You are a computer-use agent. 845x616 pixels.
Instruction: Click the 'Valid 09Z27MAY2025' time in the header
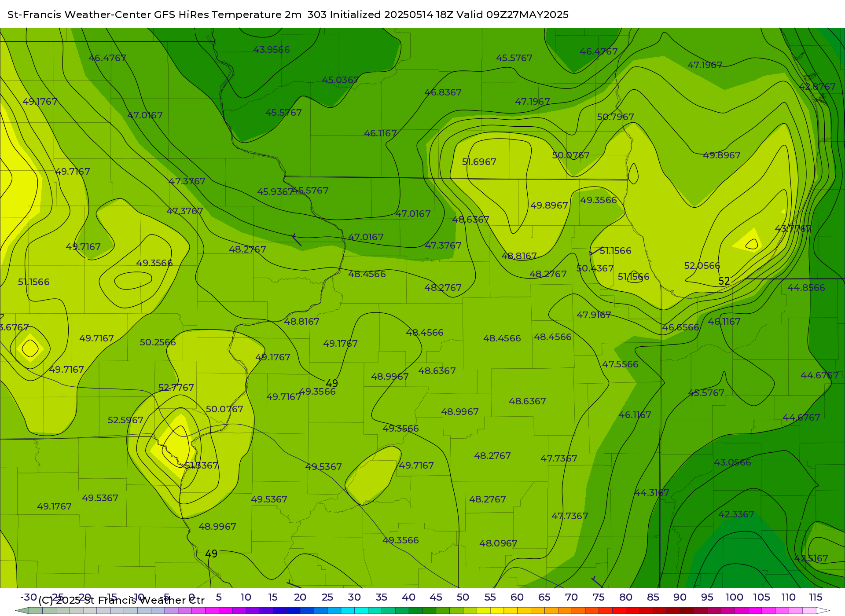pyautogui.click(x=513, y=15)
